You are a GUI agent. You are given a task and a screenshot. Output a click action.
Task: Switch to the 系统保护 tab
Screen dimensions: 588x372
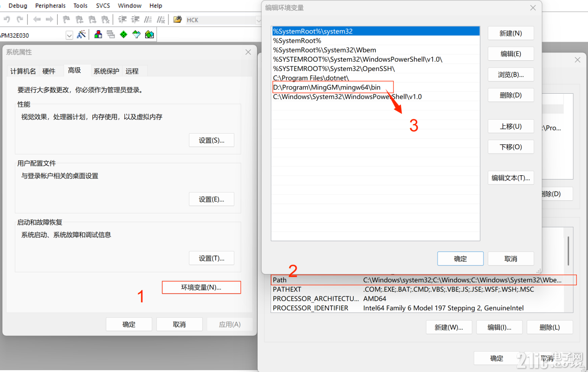point(106,71)
